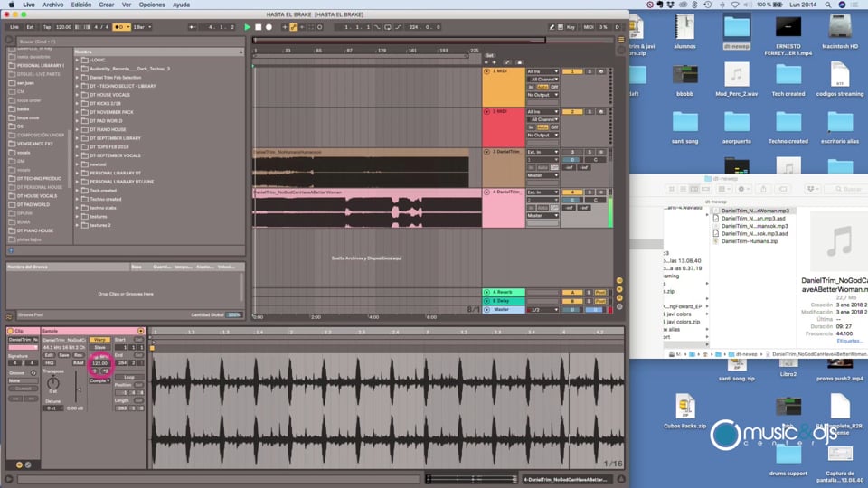Stop playback with the square Stop button

pyautogui.click(x=258, y=27)
